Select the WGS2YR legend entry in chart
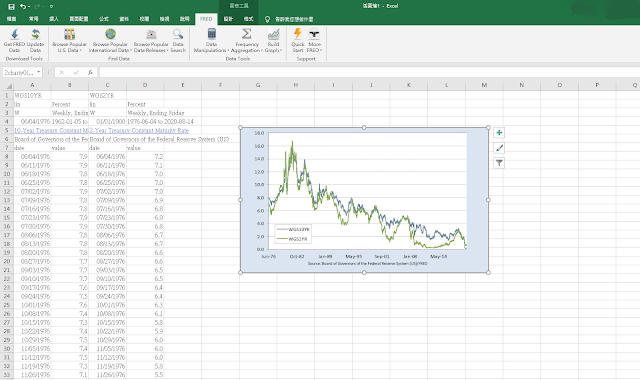Image resolution: width=640 pixels, height=380 pixels. (293, 239)
